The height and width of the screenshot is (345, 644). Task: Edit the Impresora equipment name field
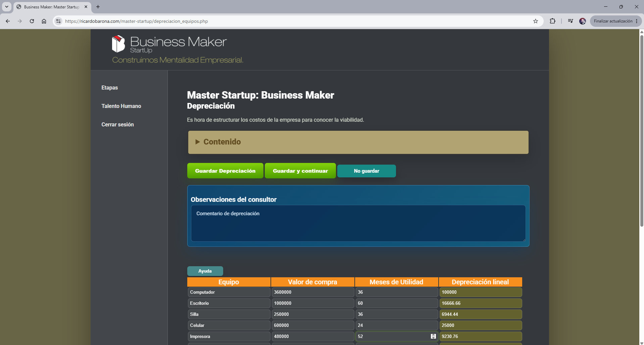pos(229,336)
